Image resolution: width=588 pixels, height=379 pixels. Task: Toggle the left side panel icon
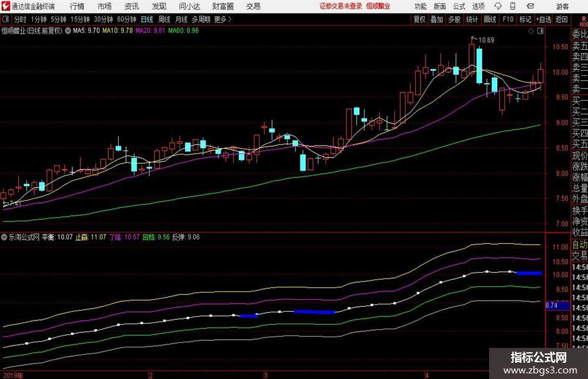point(6,19)
